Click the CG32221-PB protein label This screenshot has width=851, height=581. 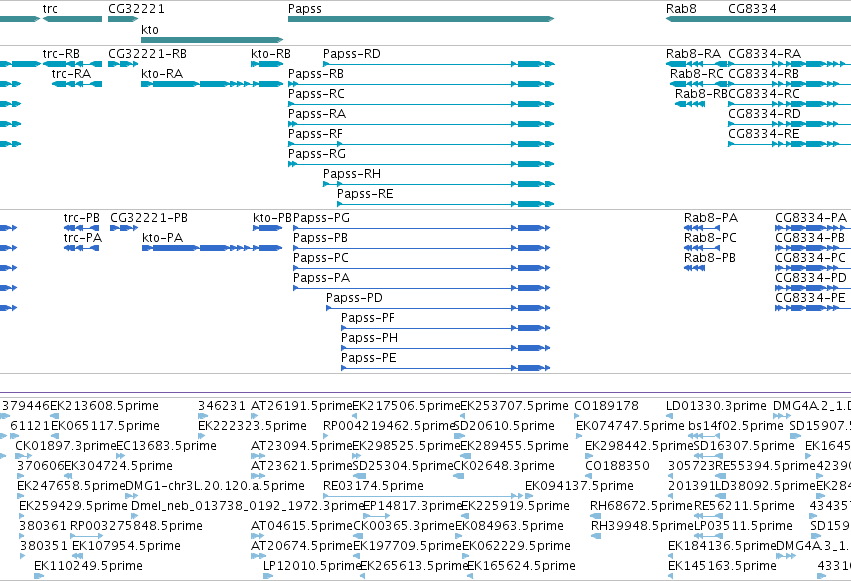coord(149,218)
